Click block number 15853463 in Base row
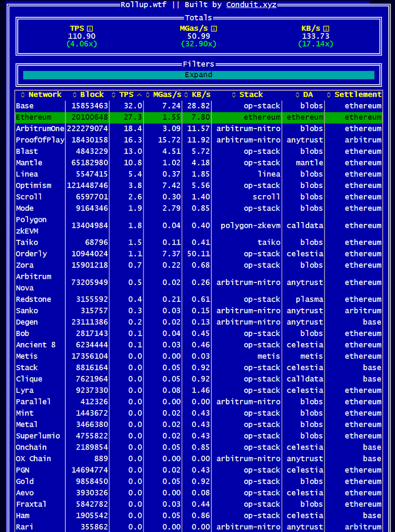The image size is (395, 532). click(x=90, y=106)
